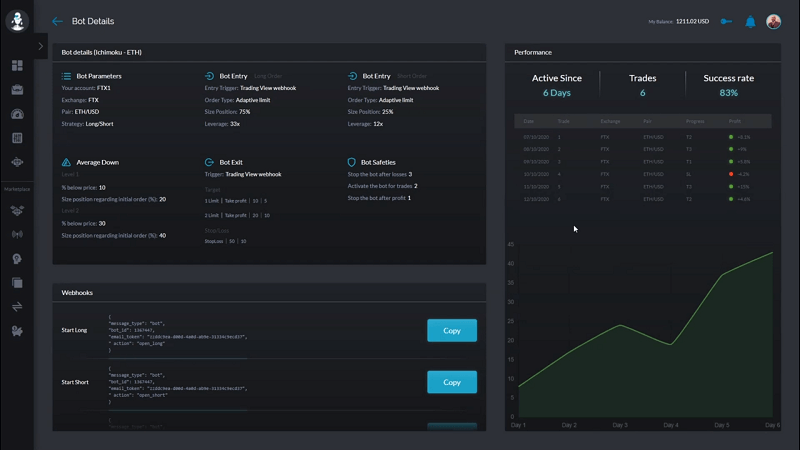This screenshot has width=800, height=450.
Task: Click the Bot details (Ichimoku - ETH) heading
Action: tap(102, 52)
